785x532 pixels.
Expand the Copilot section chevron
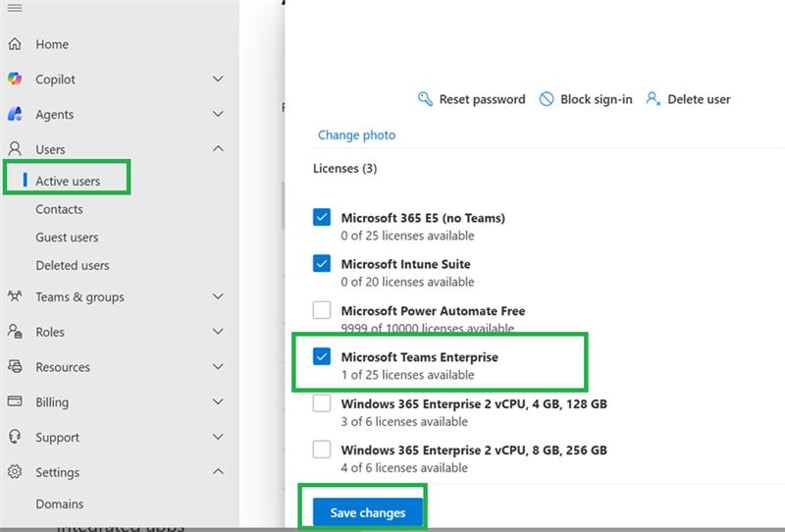[x=218, y=79]
